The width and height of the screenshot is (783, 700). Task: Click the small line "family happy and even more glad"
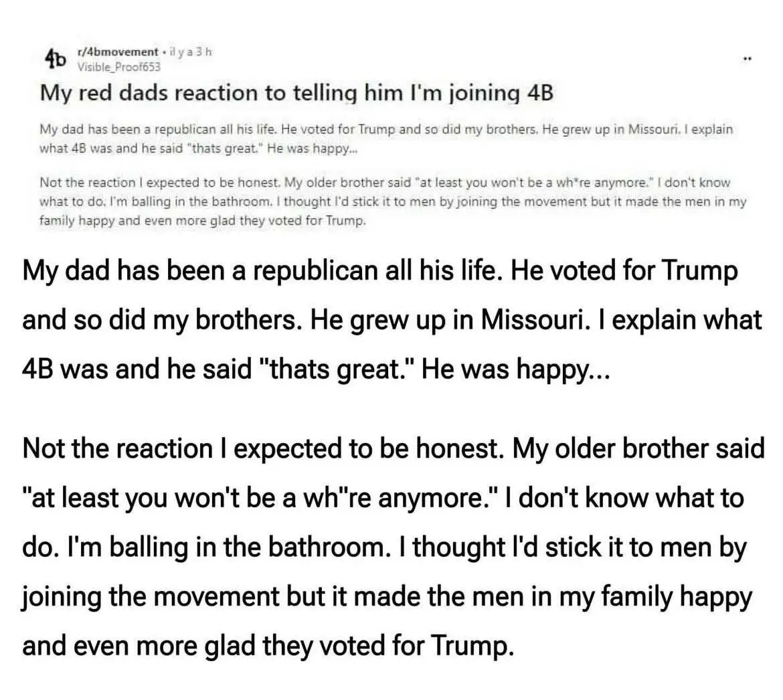click(203, 220)
